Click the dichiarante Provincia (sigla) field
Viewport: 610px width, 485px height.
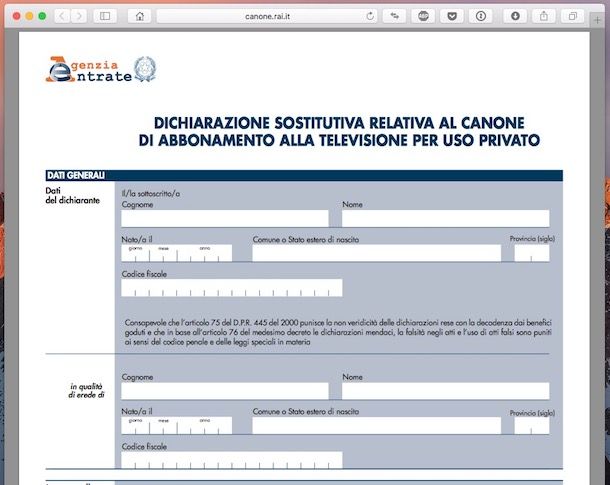click(532, 253)
